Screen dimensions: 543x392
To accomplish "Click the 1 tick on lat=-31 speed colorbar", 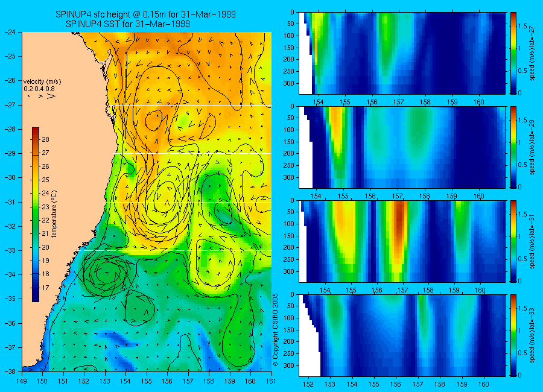I will (519, 236).
